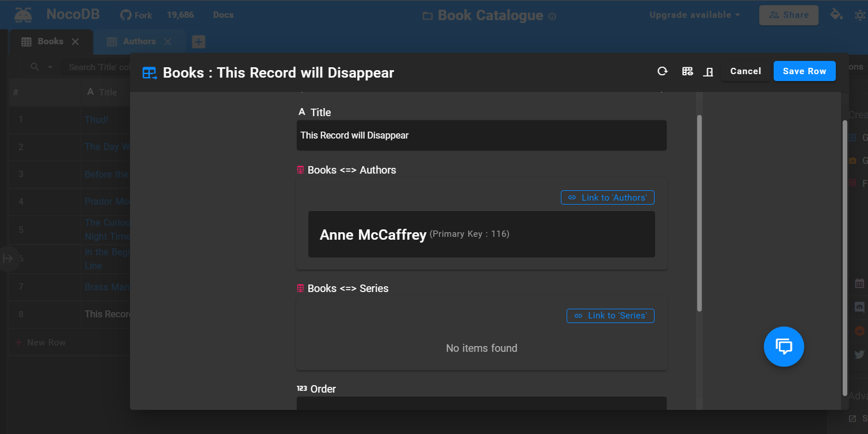
Task: Click the expand record icon beside the record title
Action: 149,72
